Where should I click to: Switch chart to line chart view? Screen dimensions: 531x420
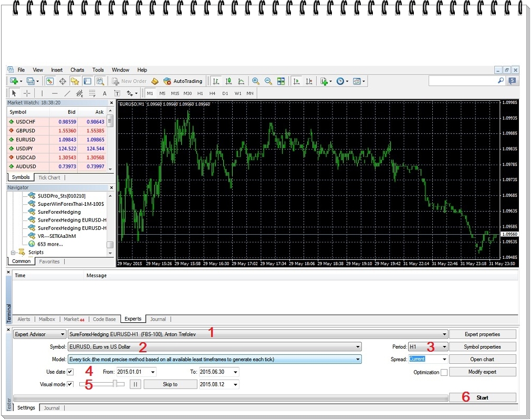241,81
